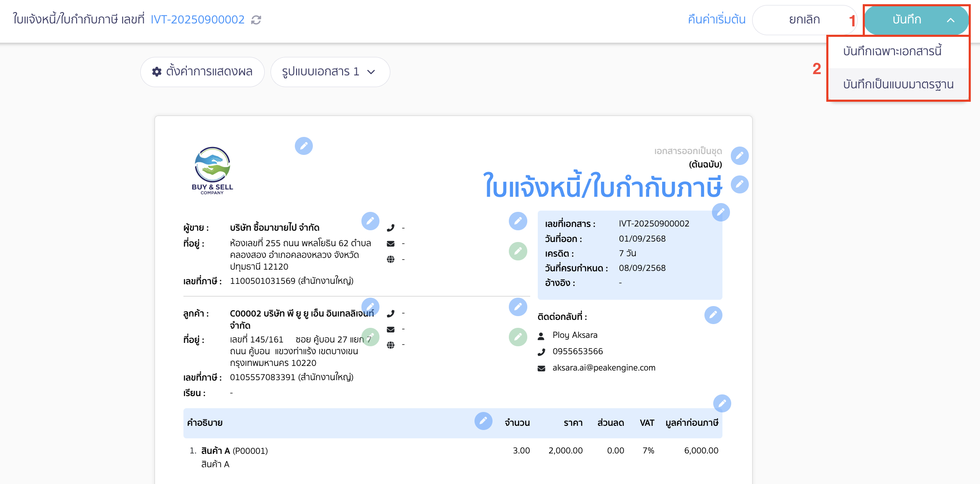
Task: Edit the คำอธิบาย column pencil icon
Action: coord(483,421)
